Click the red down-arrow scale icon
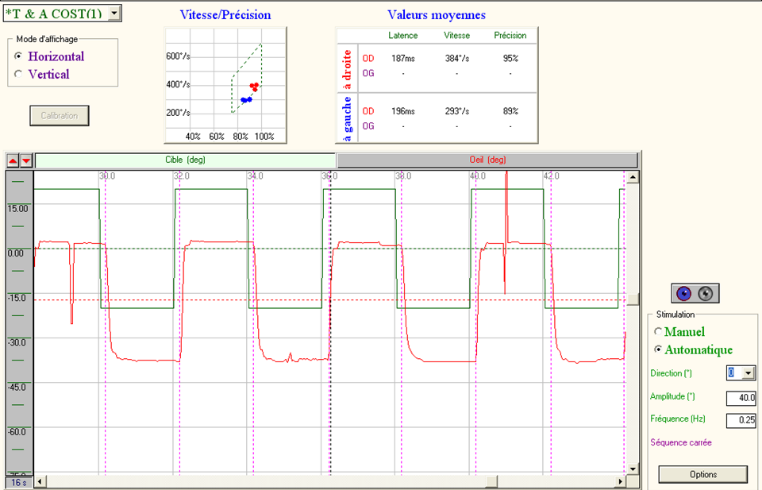Image resolution: width=762 pixels, height=490 pixels. (26, 160)
